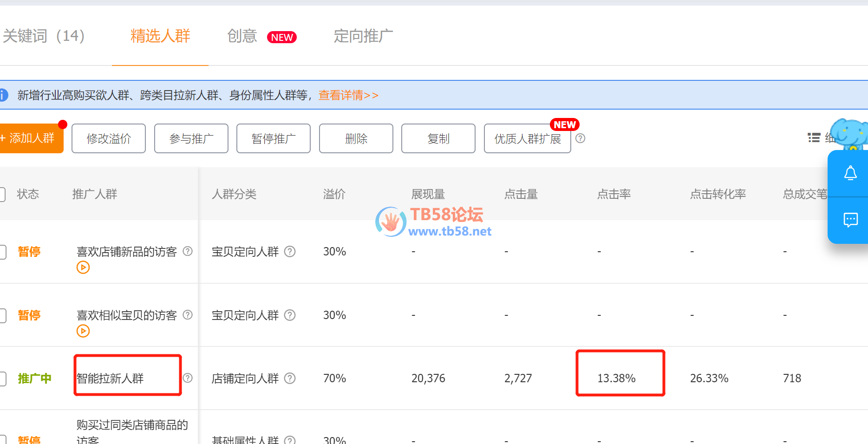
Task: Select the 精选人群 tab
Action: pyautogui.click(x=160, y=36)
